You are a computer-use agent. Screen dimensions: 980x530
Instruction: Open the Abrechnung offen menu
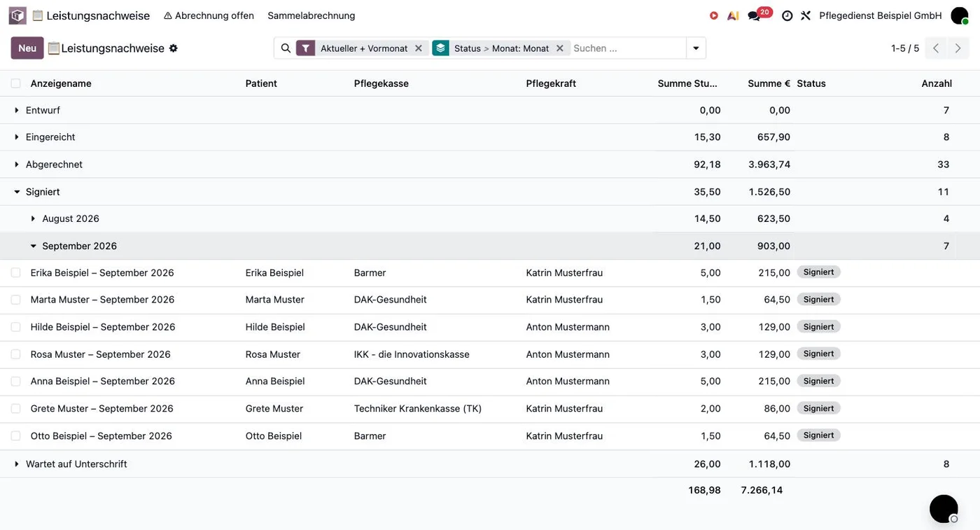(209, 15)
